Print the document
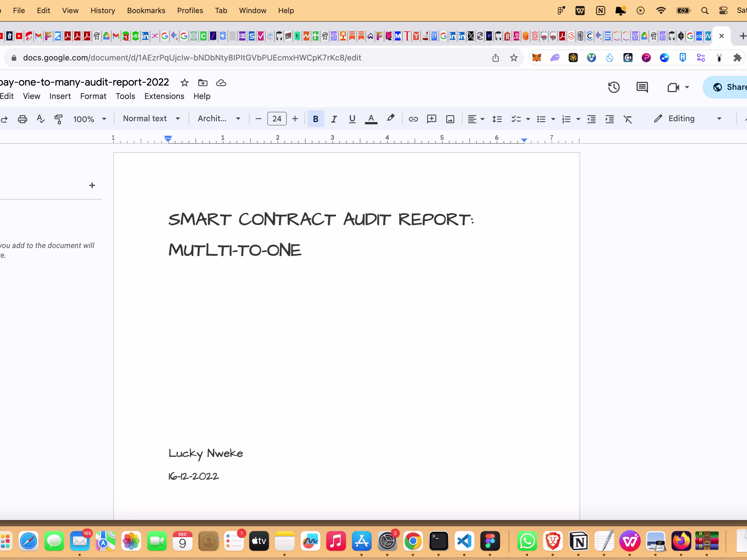The image size is (747, 560). [22, 119]
